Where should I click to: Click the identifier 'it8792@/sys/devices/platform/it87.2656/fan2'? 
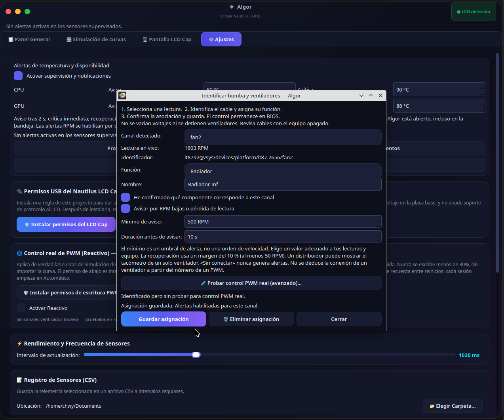(x=239, y=157)
